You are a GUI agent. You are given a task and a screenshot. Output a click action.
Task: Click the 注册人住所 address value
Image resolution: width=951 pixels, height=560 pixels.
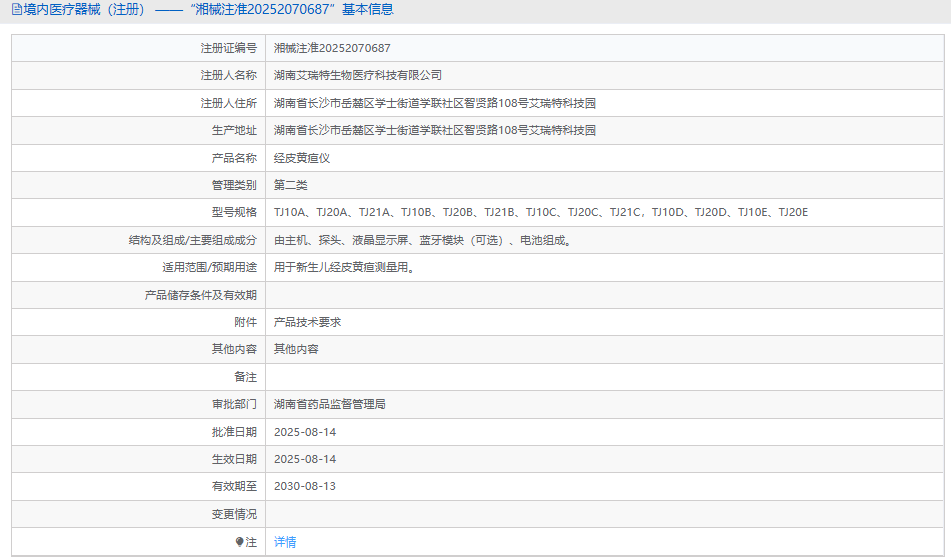[435, 103]
